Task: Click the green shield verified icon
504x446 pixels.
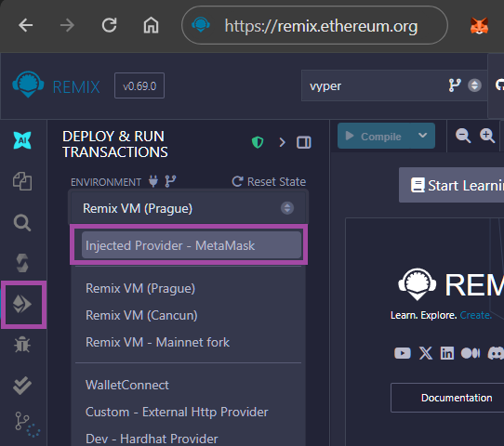Action: 258,142
